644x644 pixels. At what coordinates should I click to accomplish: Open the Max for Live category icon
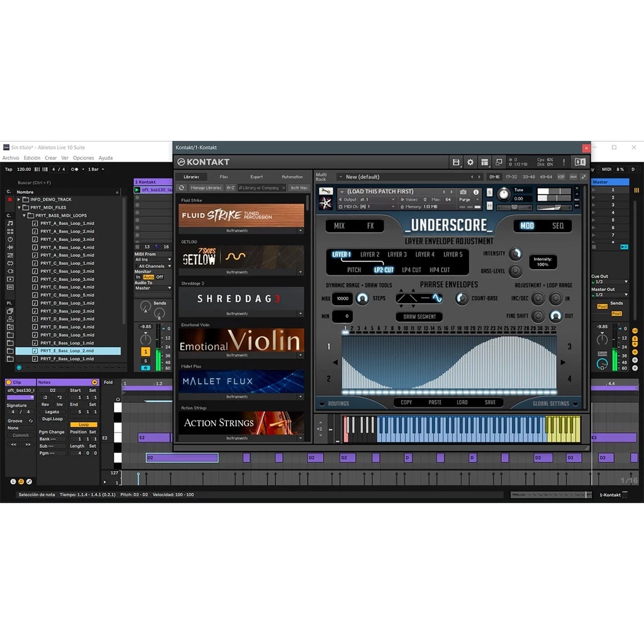(x=10, y=264)
